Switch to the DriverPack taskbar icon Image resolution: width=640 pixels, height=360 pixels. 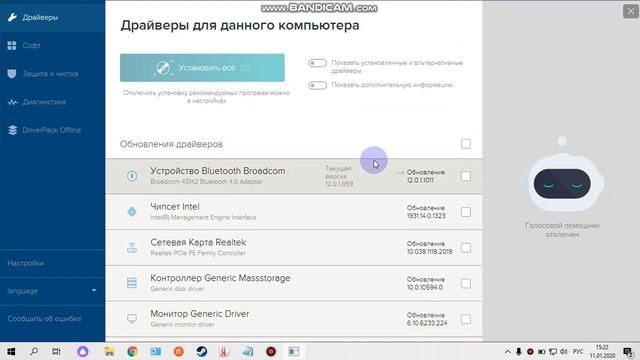coord(294,351)
